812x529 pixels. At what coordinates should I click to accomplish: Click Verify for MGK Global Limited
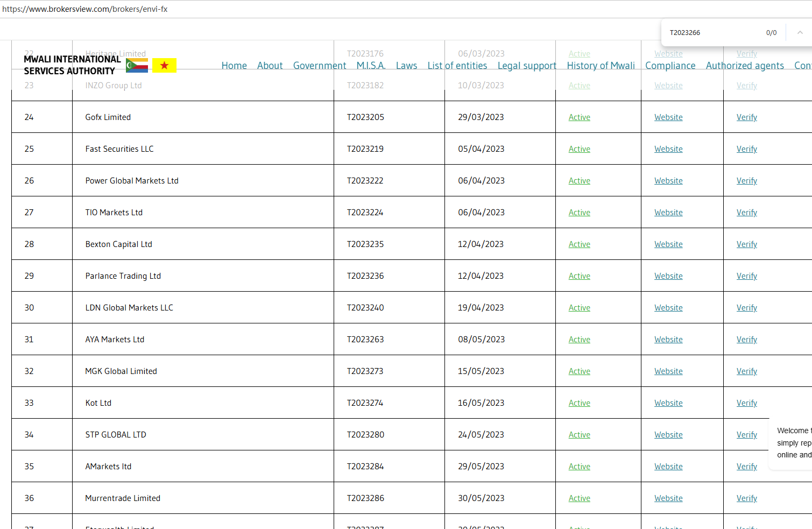pos(746,371)
